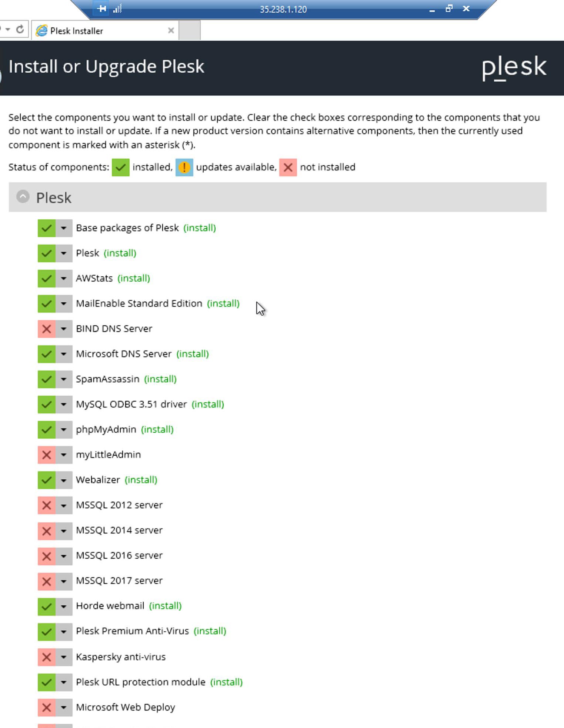This screenshot has width=564, height=728.
Task: Toggle the SpamAssassin install status box
Action: tap(47, 379)
